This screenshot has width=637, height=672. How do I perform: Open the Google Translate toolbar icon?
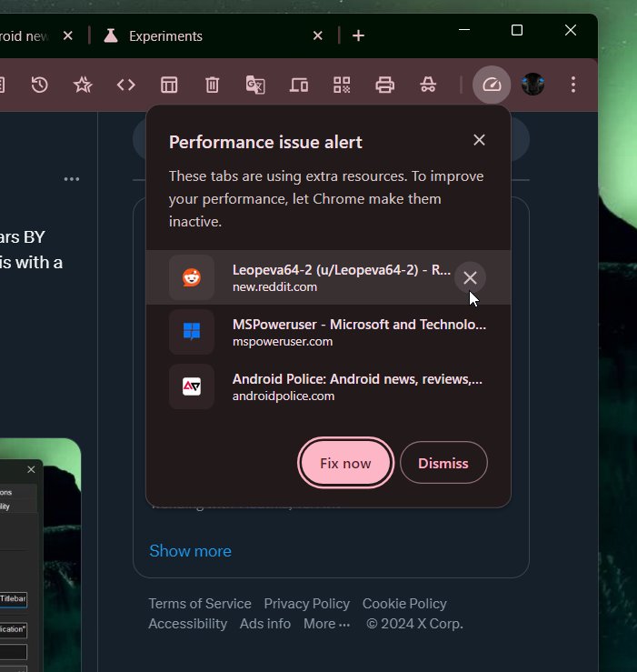(255, 85)
